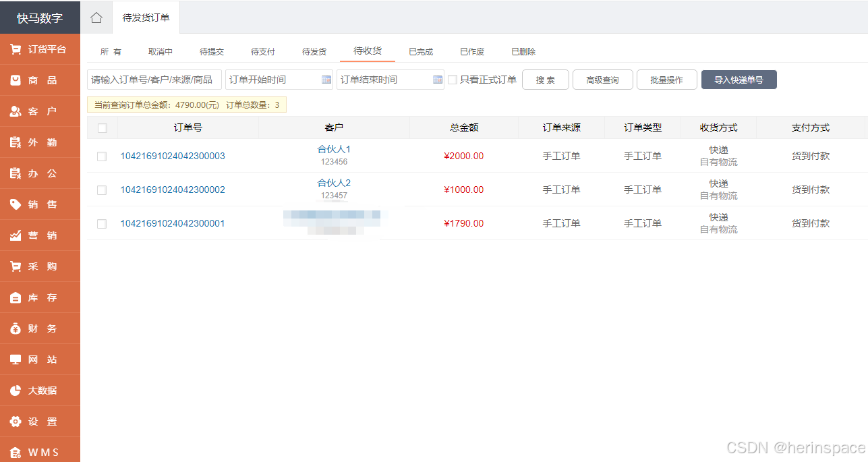The width and height of the screenshot is (868, 462).
Task: Tick the select-all checkbox in table header
Action: pos(102,128)
